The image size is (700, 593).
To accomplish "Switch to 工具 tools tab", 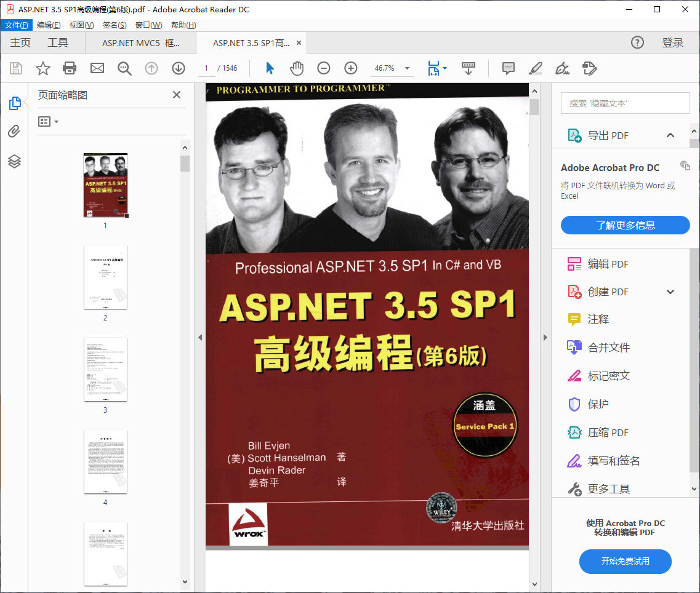I will (58, 43).
